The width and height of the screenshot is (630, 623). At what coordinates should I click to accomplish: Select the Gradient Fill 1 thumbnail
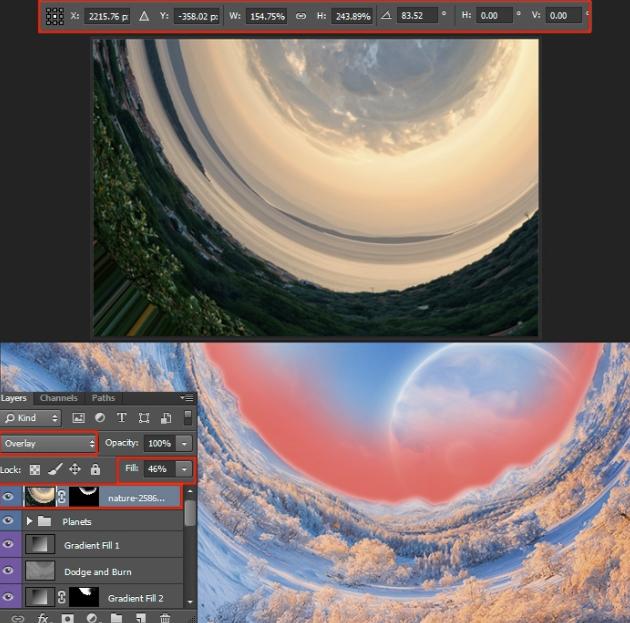40,545
